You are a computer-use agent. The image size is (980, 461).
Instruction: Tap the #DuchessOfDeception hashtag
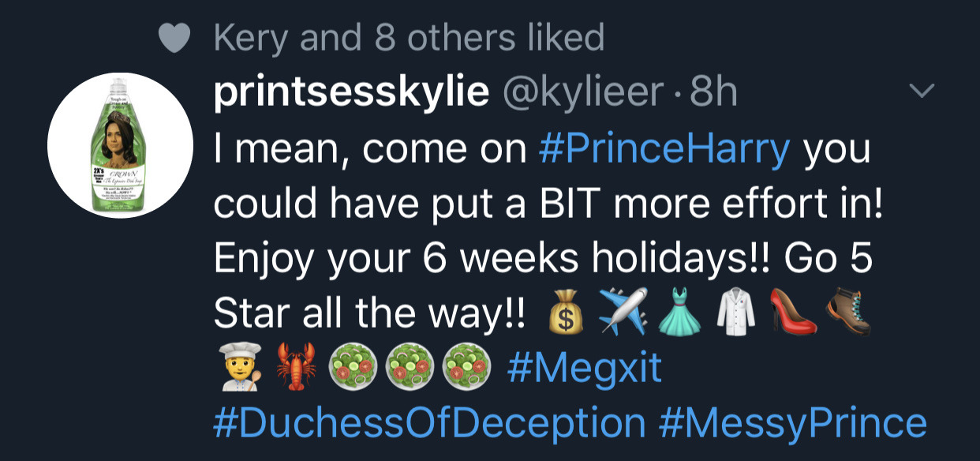428,423
